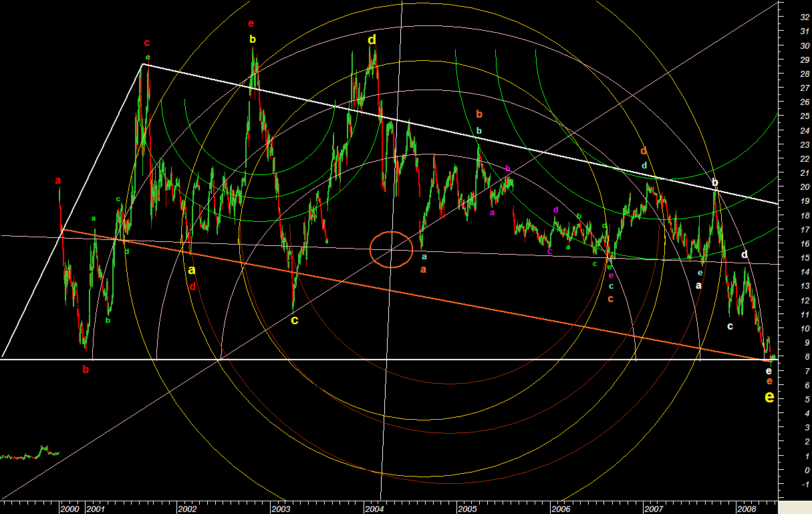
Task: Click the 2000 year label on time axis
Action: [70, 509]
